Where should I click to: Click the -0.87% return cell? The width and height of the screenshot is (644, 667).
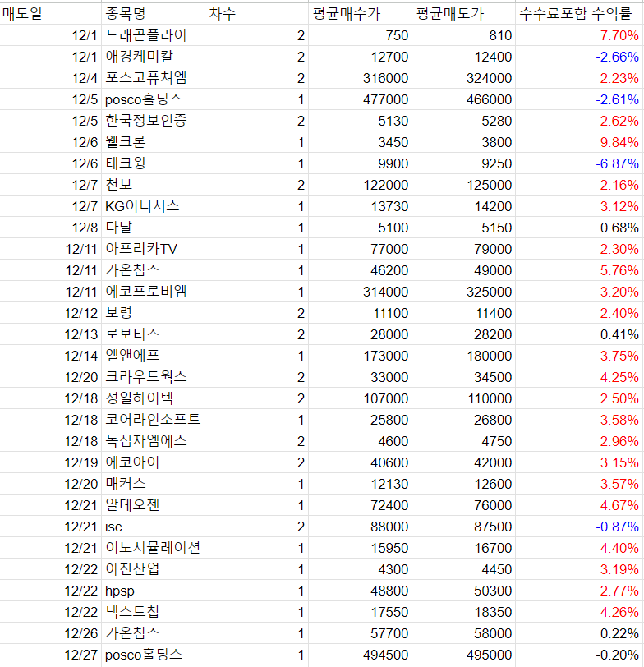point(579,527)
